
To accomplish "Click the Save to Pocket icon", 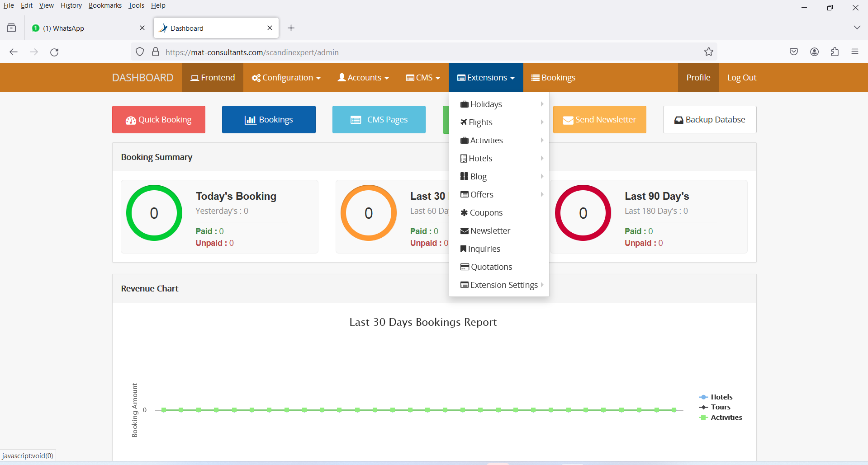I will pyautogui.click(x=793, y=52).
